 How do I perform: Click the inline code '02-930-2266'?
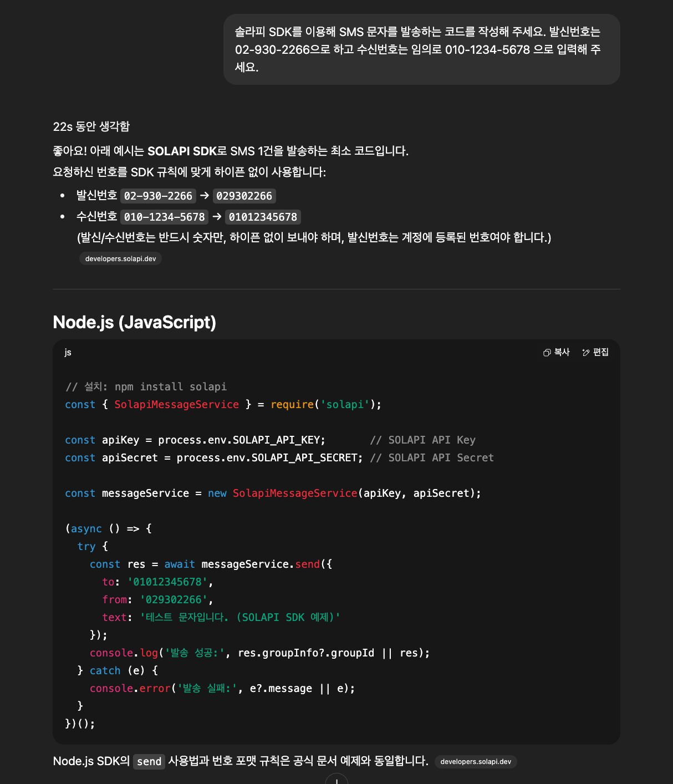158,196
